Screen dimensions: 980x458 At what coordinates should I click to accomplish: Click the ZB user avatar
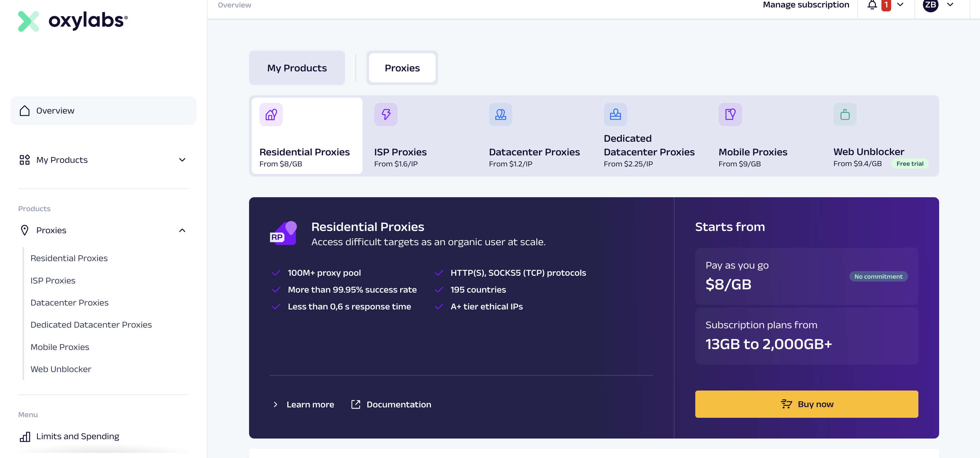coord(930,5)
